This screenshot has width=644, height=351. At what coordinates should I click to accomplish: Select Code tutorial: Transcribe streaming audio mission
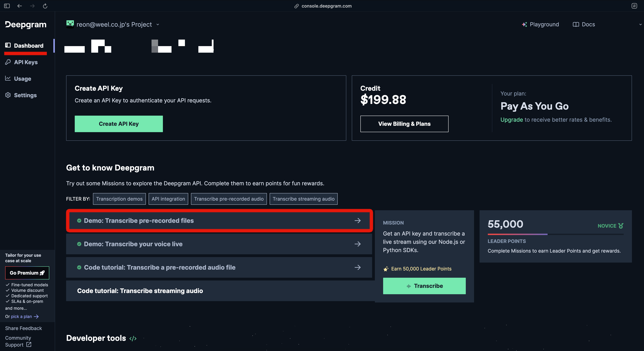tap(220, 291)
